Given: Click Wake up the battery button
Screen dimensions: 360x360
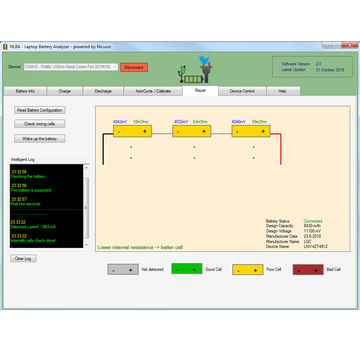Looking at the screenshot, I should point(40,139).
